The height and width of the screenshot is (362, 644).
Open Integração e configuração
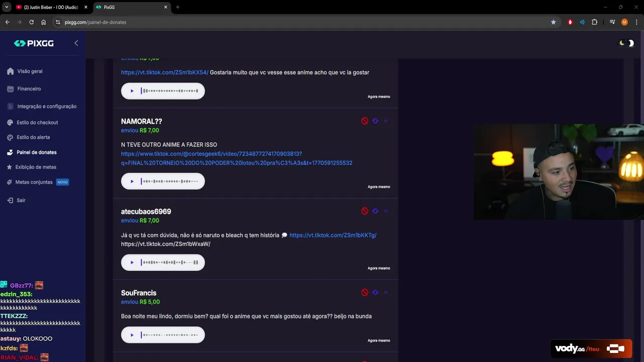(x=47, y=107)
